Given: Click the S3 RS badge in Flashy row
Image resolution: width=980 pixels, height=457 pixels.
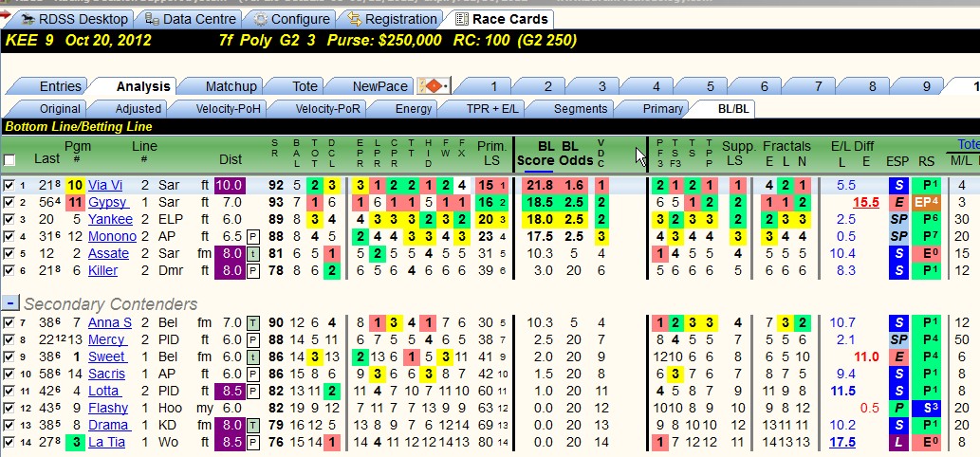Looking at the screenshot, I should coord(926,408).
